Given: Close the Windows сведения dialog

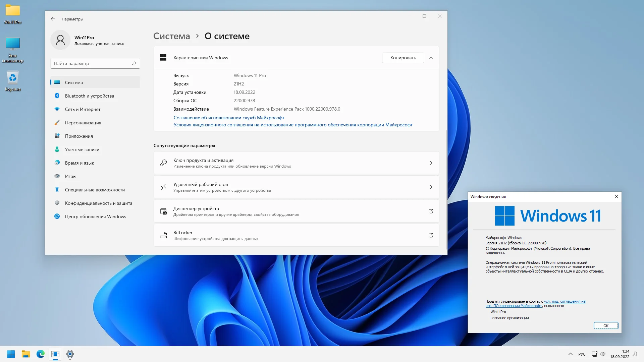Looking at the screenshot, I should (616, 197).
